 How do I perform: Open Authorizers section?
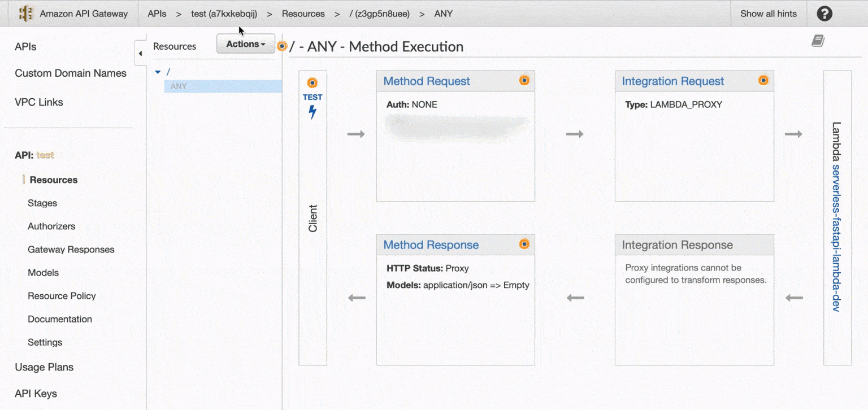pos(51,226)
